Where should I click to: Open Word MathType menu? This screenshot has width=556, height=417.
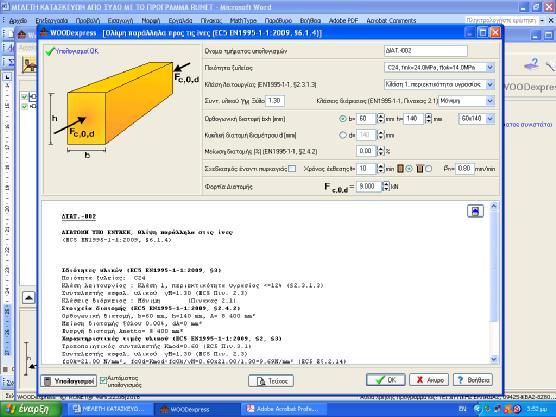pos(243,21)
